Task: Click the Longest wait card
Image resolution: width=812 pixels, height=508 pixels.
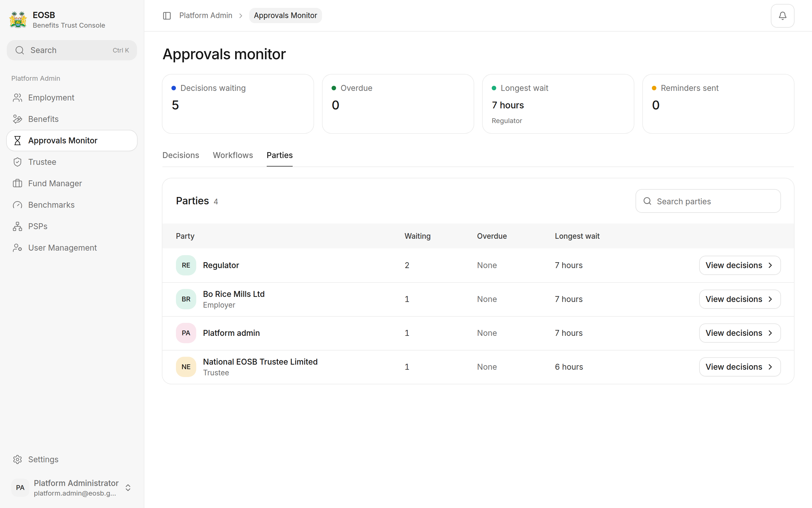Action: point(558,104)
